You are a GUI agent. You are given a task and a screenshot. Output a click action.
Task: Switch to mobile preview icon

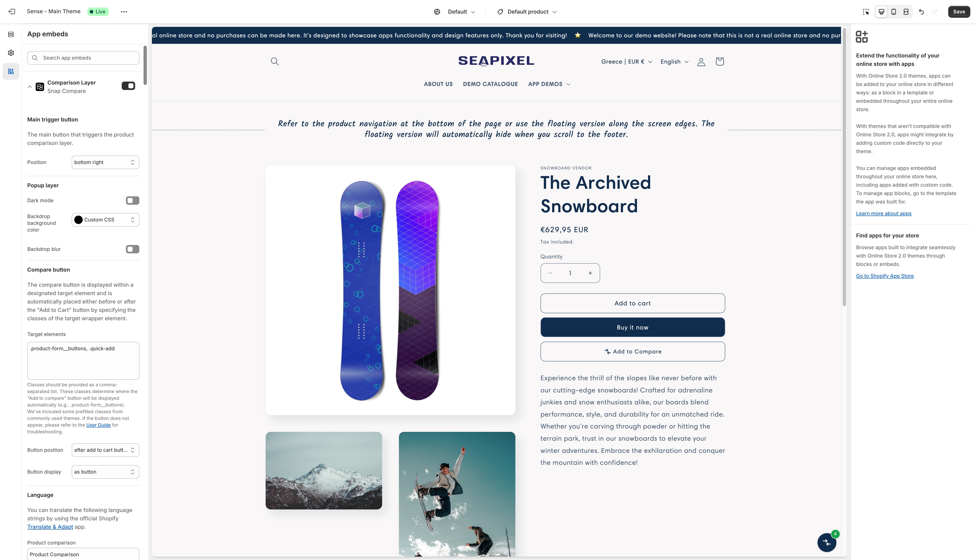pos(893,12)
